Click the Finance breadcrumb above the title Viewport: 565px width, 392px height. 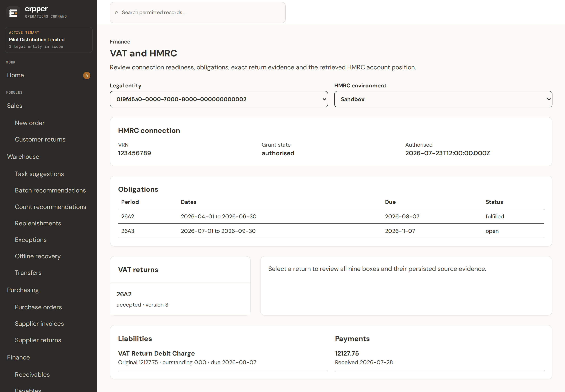point(120,42)
